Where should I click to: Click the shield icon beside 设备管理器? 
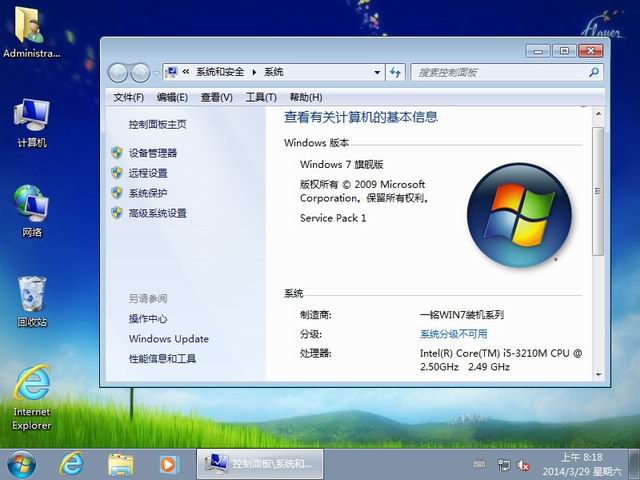[x=117, y=153]
